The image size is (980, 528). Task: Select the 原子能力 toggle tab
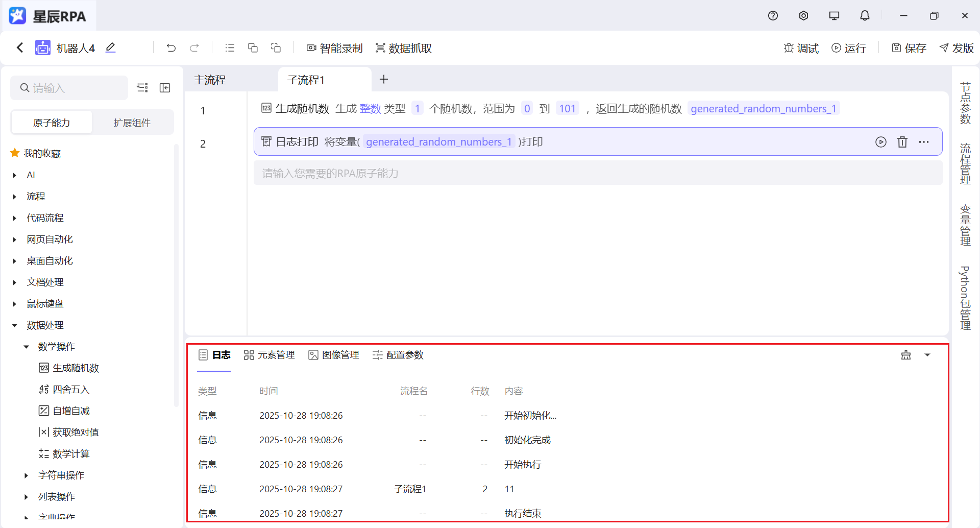52,123
